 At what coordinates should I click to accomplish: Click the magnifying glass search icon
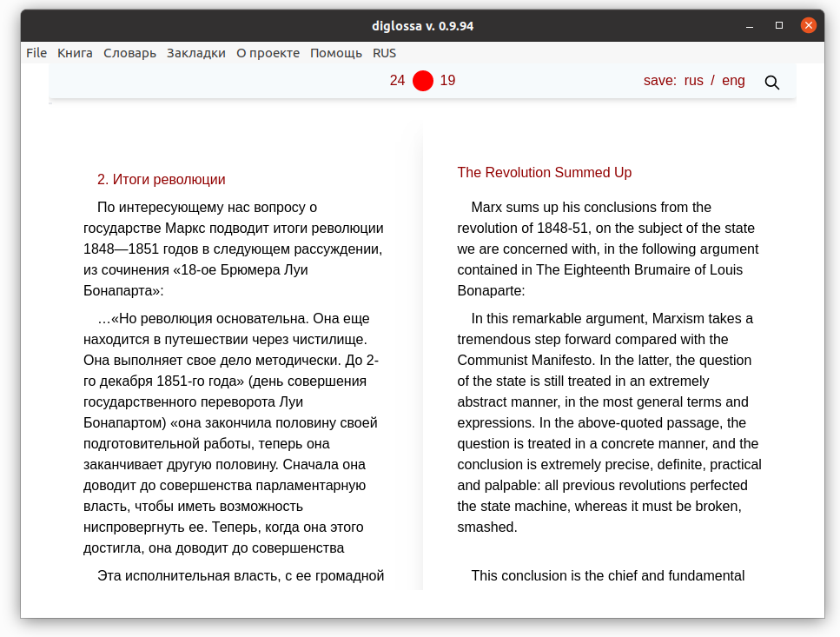click(x=771, y=82)
